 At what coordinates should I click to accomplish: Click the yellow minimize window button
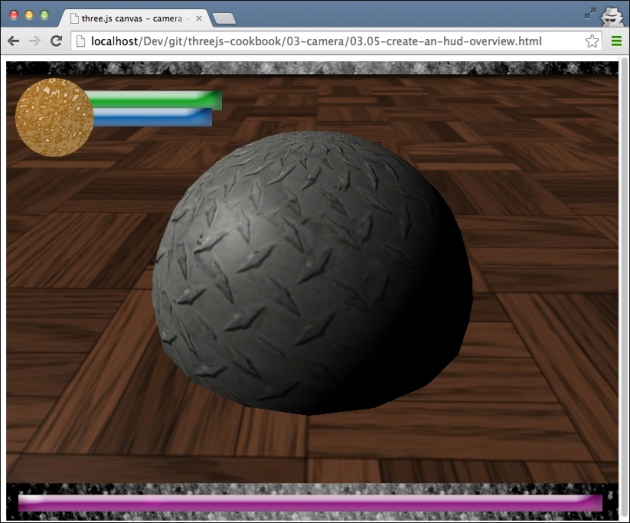[29, 15]
